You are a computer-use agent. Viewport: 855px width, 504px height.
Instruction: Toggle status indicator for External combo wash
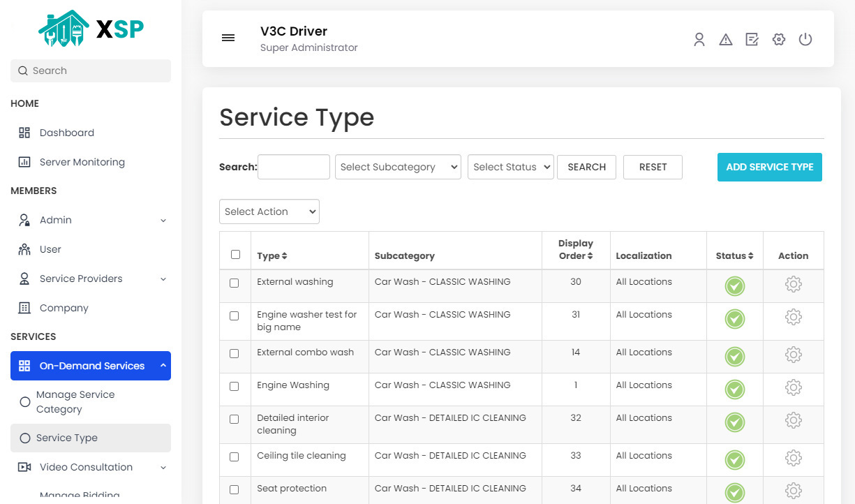coord(734,356)
